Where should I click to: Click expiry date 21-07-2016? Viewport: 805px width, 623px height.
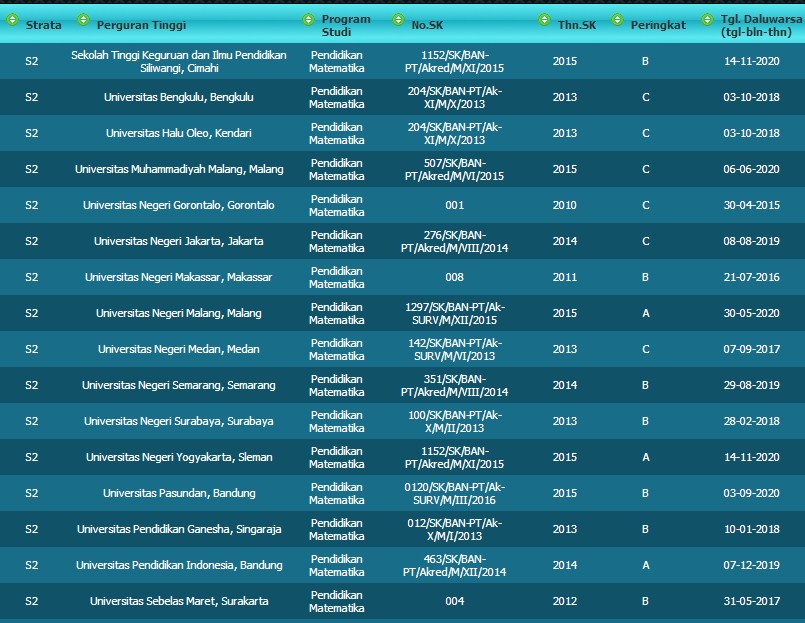click(751, 277)
